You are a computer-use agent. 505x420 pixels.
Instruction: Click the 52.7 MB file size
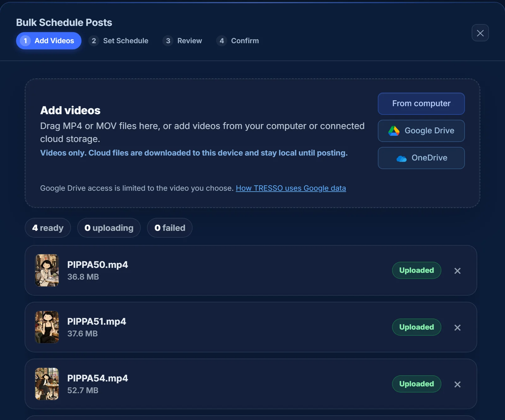(x=83, y=390)
